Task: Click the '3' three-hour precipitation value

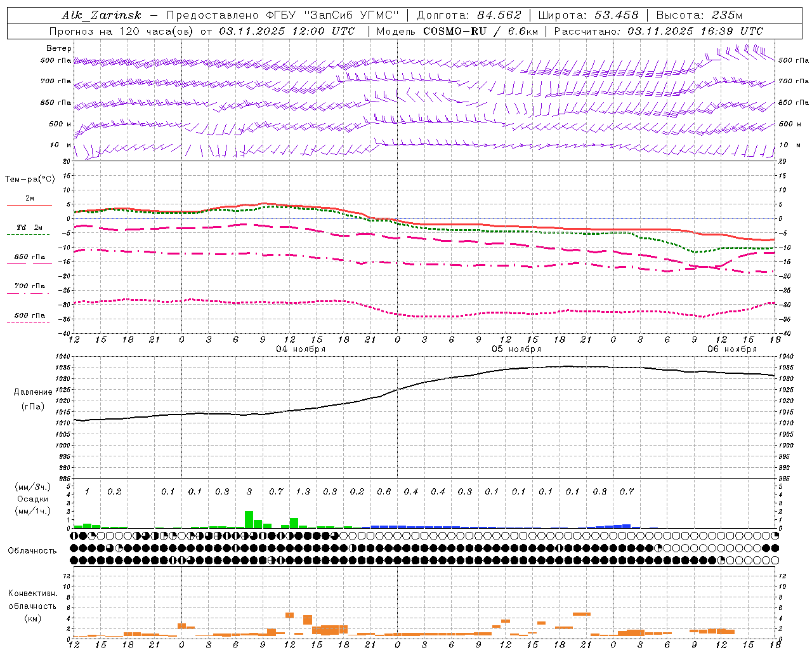Action: (x=249, y=492)
